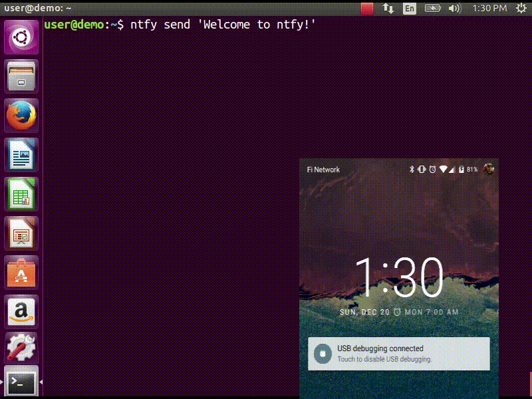Screen dimensions: 532x399
Task: Tap the alarm clock icon in the phone status bar
Action: pyautogui.click(x=433, y=170)
